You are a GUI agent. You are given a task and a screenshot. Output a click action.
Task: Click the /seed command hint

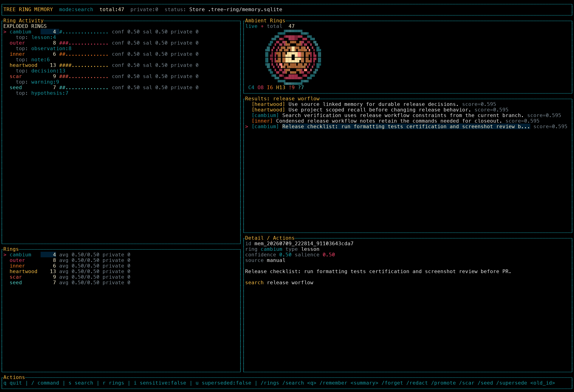485,383
